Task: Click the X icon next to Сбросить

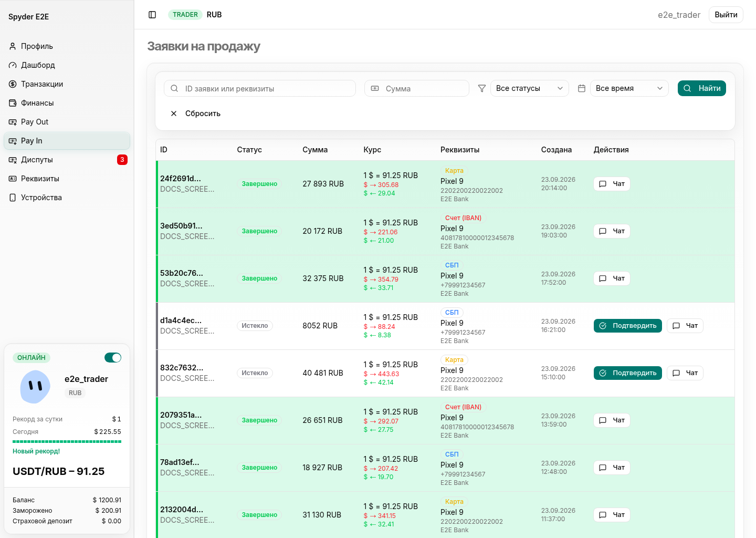Action: pyautogui.click(x=174, y=113)
